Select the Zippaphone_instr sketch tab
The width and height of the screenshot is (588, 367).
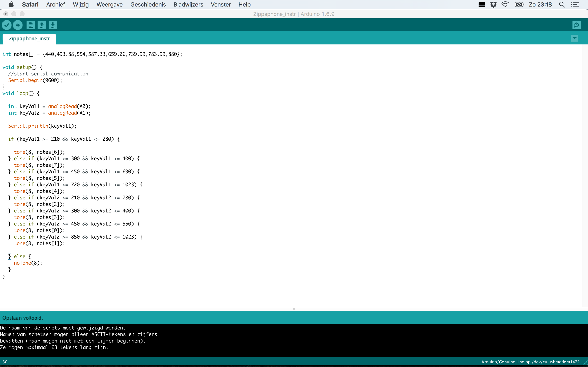(x=29, y=39)
